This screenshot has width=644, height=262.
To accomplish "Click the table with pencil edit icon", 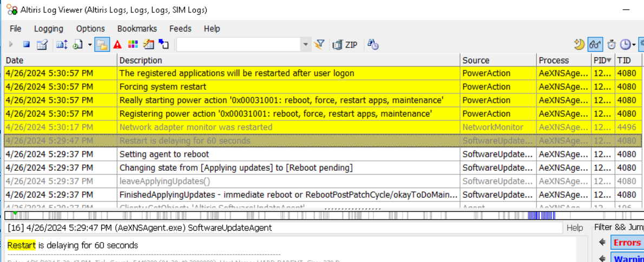I will click(x=42, y=44).
